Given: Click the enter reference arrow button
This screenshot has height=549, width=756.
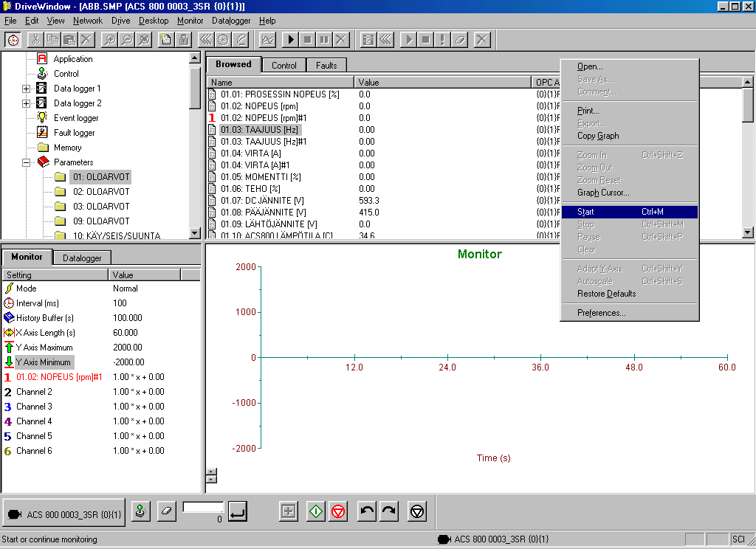Looking at the screenshot, I should tap(238, 511).
